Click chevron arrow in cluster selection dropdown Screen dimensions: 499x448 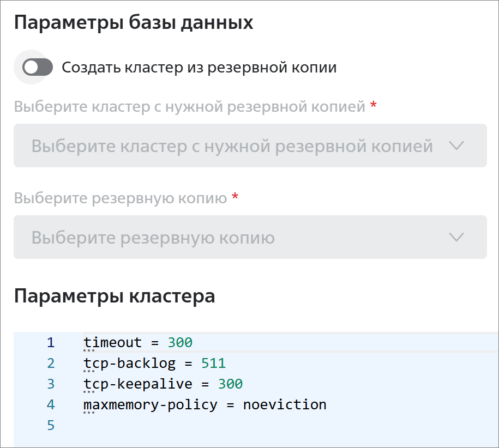coord(456,146)
